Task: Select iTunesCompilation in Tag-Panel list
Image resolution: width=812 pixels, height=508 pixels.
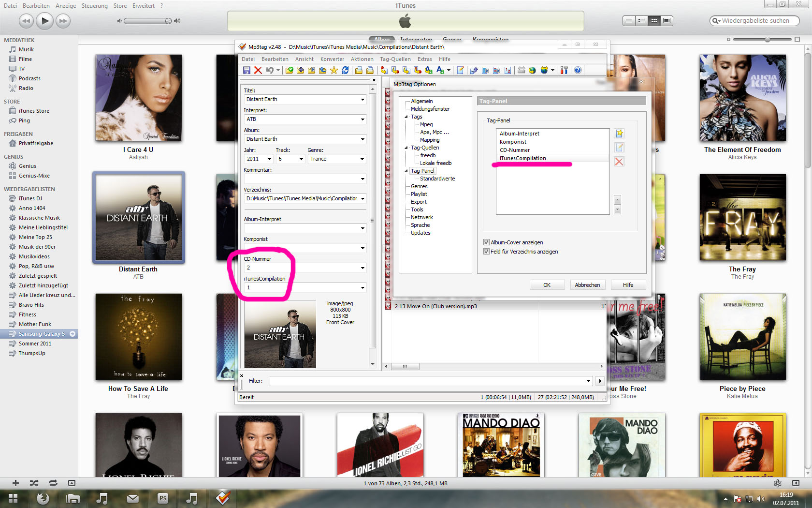Action: (552, 158)
